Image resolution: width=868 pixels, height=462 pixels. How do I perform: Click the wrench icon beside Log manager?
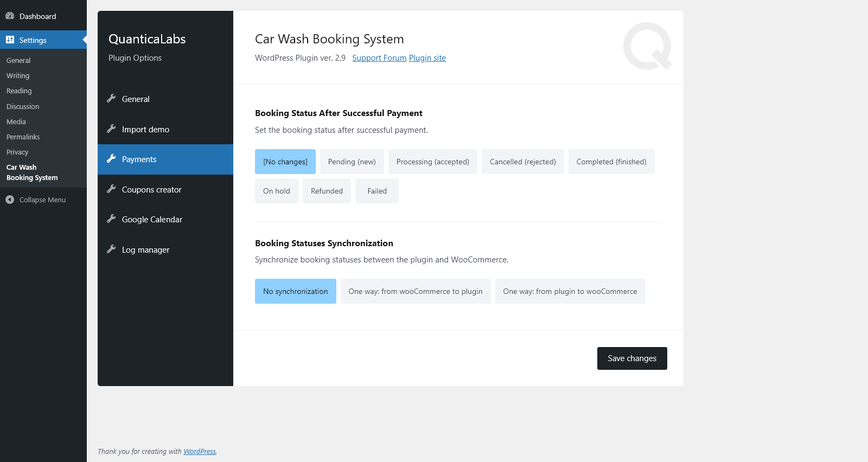pyautogui.click(x=111, y=249)
